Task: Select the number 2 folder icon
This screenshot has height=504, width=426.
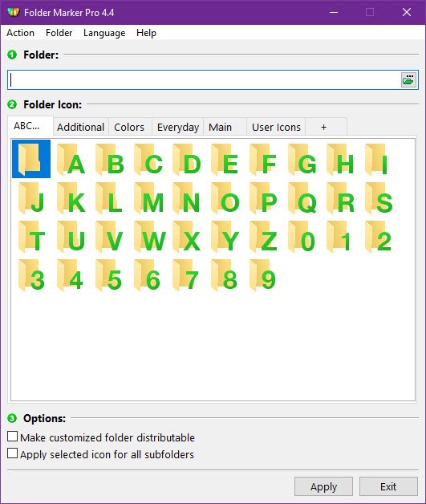Action: point(378,236)
